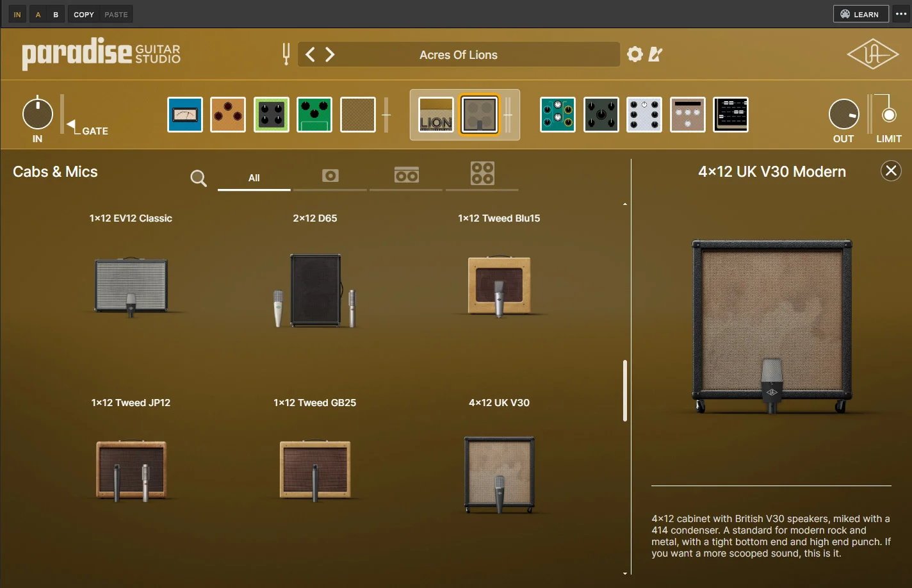Viewport: 912px width, 588px height.
Task: Open the cabinet search
Action: (199, 178)
